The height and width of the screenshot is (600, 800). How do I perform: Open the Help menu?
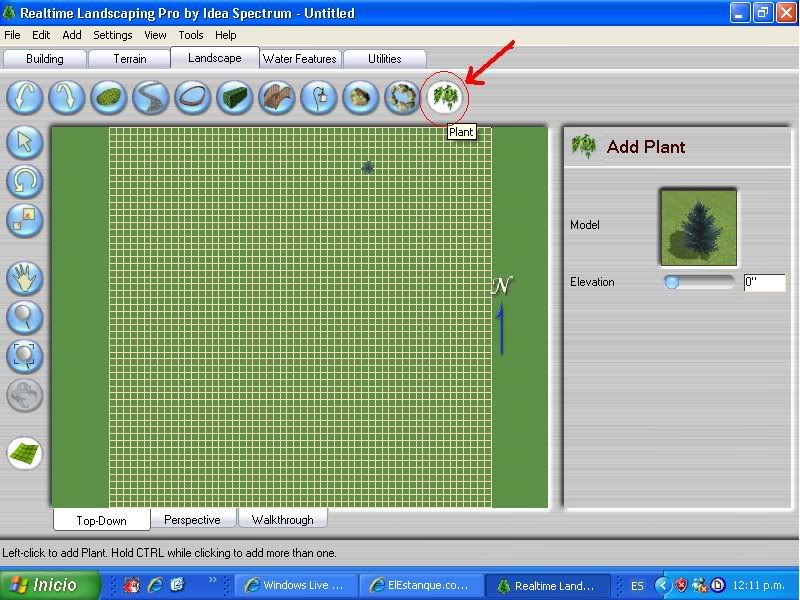pos(226,35)
